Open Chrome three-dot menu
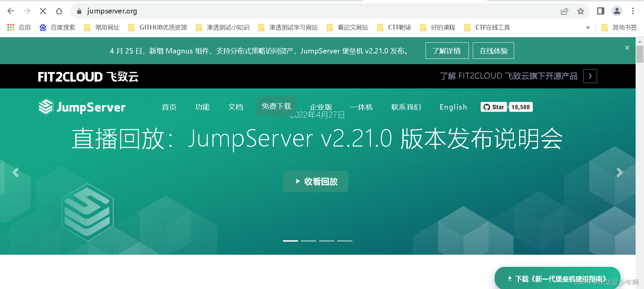Image resolution: width=644 pixels, height=289 pixels. click(633, 11)
